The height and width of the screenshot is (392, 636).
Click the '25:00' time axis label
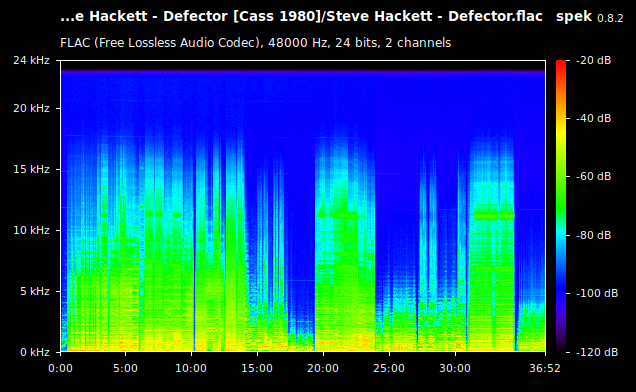point(389,368)
